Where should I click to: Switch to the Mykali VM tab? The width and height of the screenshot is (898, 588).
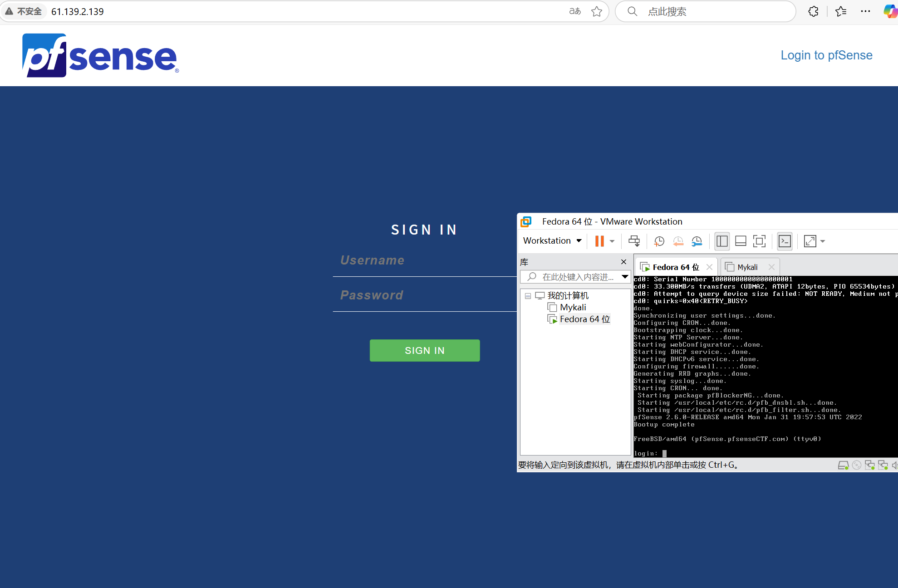(x=747, y=267)
